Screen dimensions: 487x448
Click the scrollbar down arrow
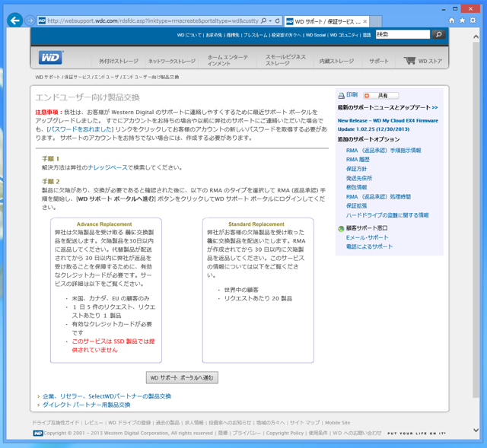(x=476, y=431)
